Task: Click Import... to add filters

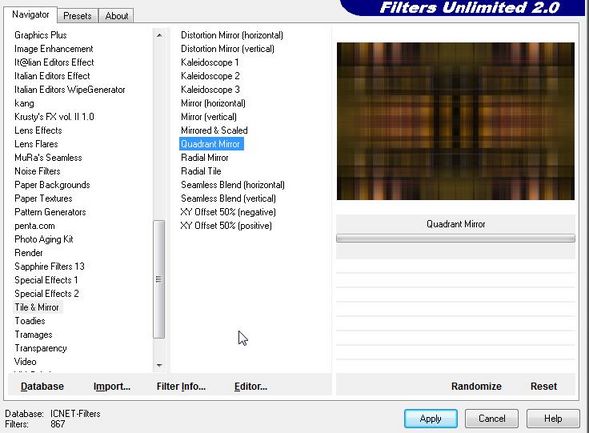Action: (x=112, y=386)
